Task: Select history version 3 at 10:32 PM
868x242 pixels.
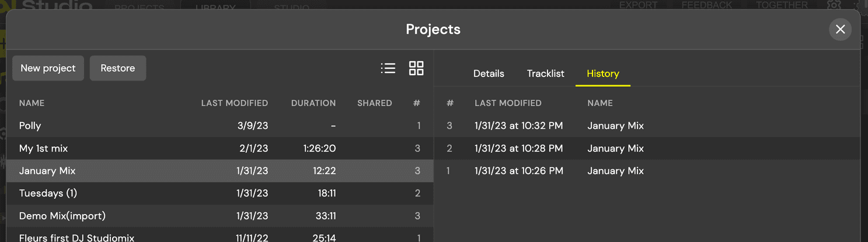Action: [x=647, y=126]
